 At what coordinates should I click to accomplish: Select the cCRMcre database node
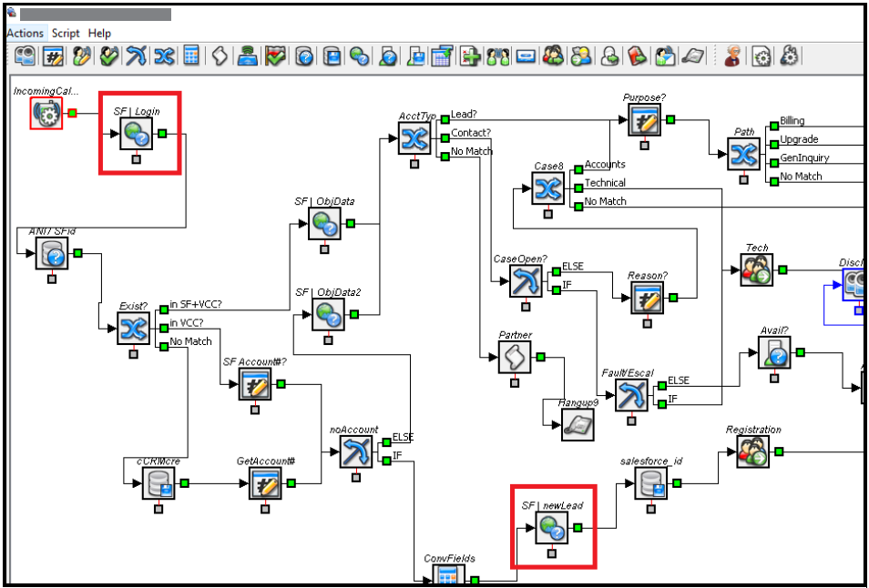point(158,483)
